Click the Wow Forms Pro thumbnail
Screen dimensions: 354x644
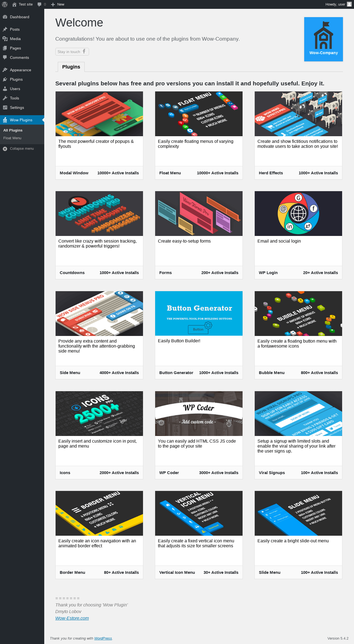[199, 214]
